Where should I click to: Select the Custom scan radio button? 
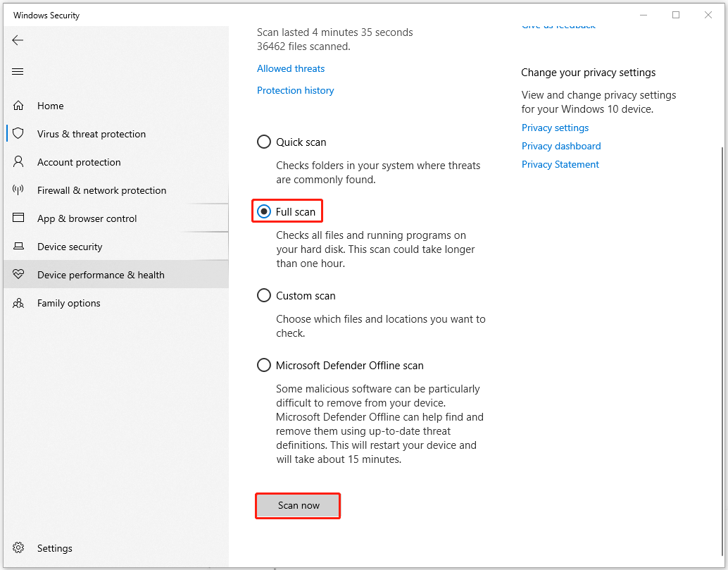(x=264, y=296)
